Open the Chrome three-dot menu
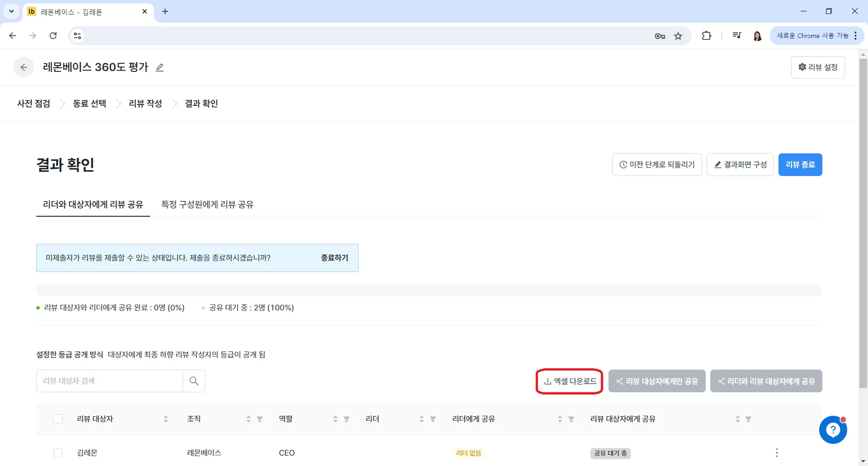Image resolution: width=868 pixels, height=466 pixels. 856,36
